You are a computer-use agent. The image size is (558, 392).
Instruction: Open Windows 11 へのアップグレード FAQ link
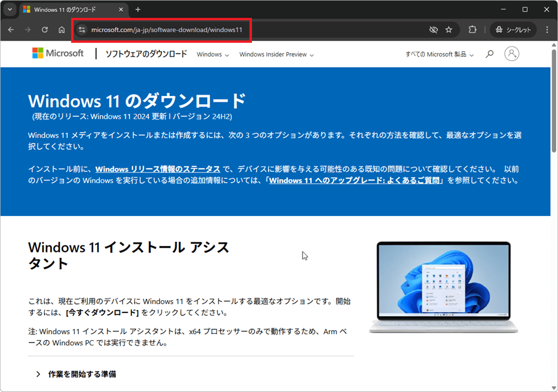coord(356,181)
